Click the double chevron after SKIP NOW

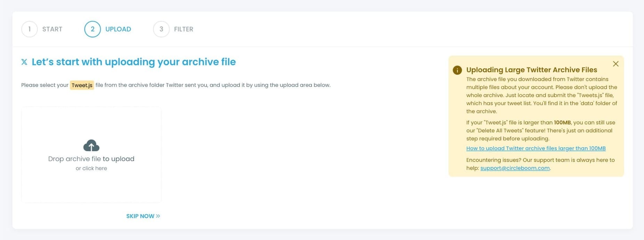click(x=158, y=216)
